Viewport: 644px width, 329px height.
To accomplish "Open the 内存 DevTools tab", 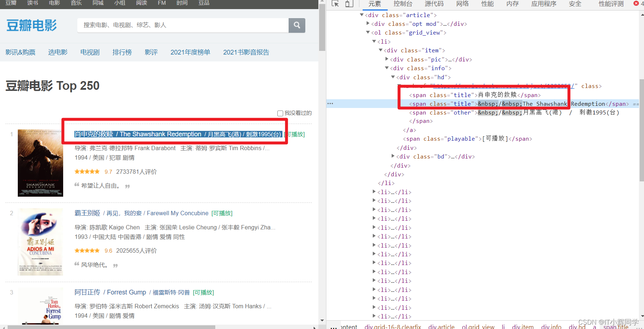I will click(x=513, y=4).
